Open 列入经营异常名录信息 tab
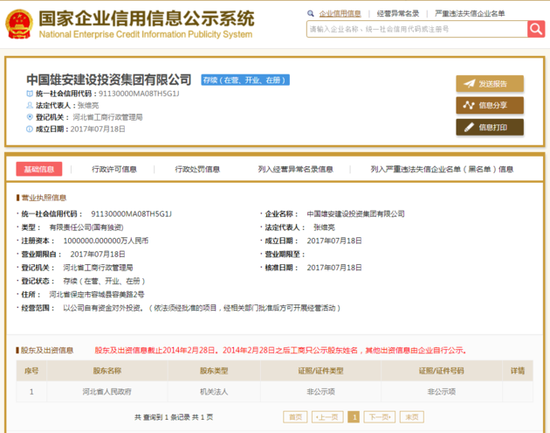The height and width of the screenshot is (433, 550). [x=295, y=169]
